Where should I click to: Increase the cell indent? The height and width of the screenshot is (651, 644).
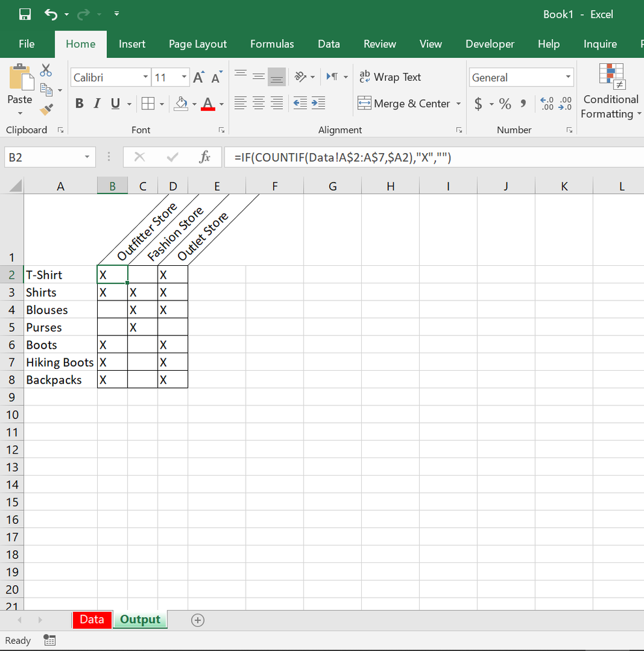pos(318,103)
